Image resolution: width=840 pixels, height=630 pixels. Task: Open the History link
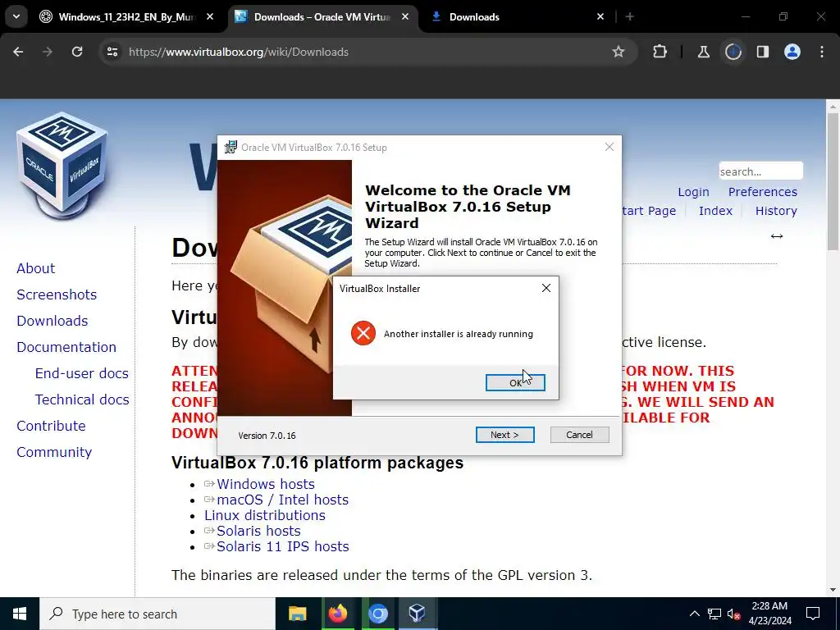776,211
